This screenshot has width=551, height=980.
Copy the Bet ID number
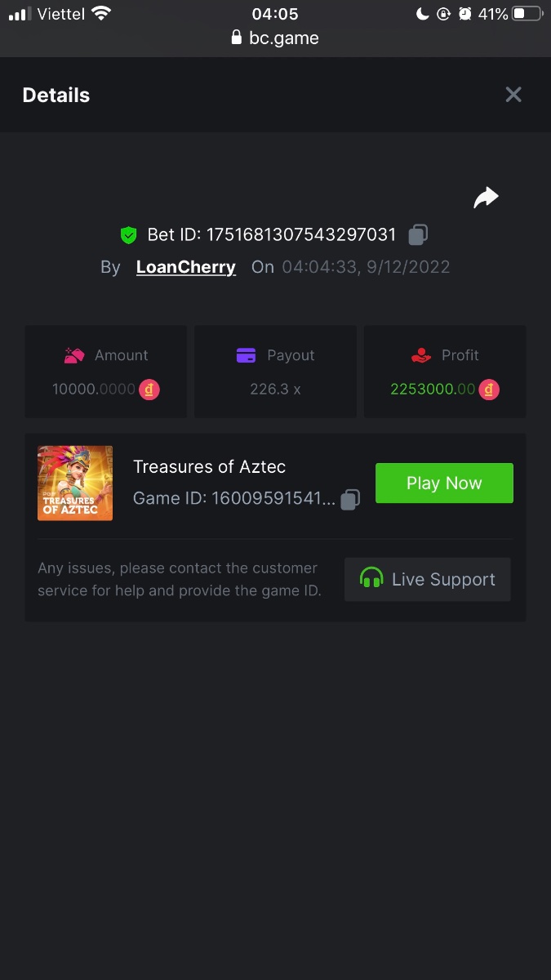coord(418,235)
